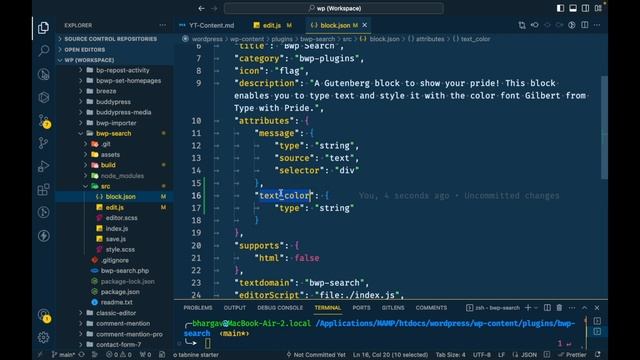The width and height of the screenshot is (640, 360).
Task: Click Ln 16, Col 20 status item
Action: click(x=390, y=355)
